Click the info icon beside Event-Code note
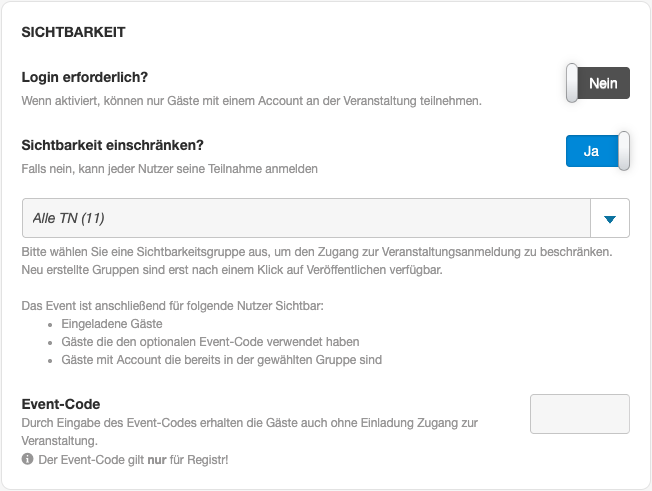652x491 pixels. pos(26,459)
